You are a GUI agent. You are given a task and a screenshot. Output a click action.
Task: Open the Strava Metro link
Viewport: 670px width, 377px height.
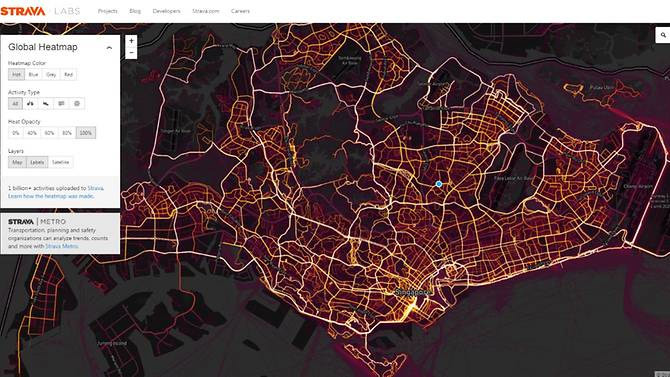point(62,246)
